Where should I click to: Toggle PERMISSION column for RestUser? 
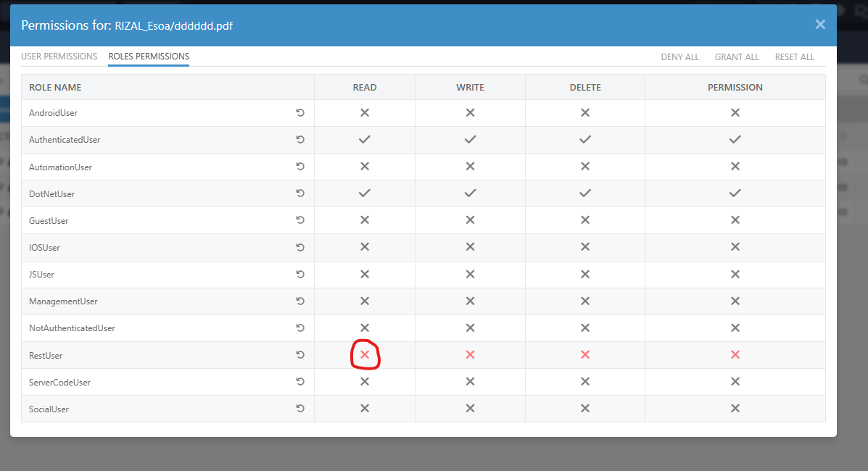pyautogui.click(x=735, y=355)
